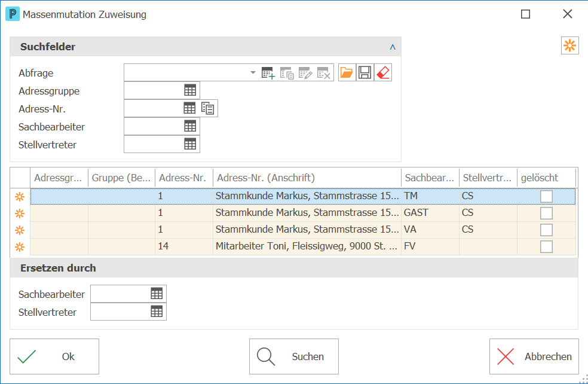Open Sachbearbeiter lookup in Suchfelder
Viewport: 588px width, 384px height.
pos(190,126)
